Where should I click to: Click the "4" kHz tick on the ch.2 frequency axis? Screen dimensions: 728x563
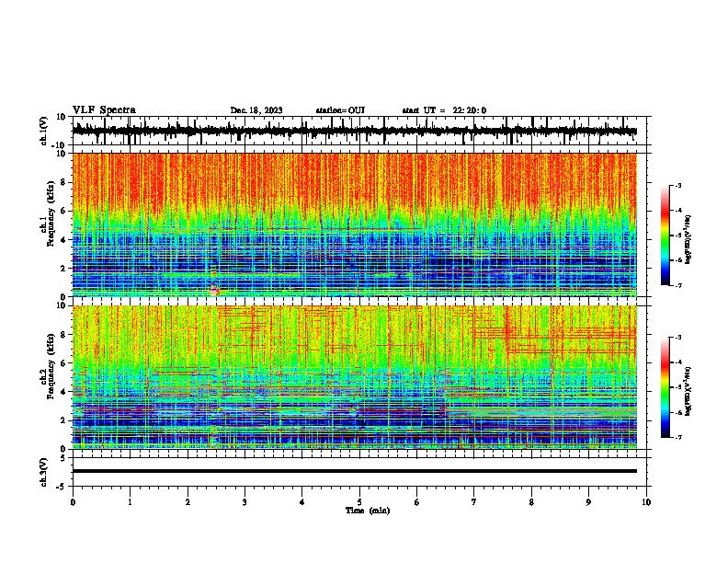63,392
